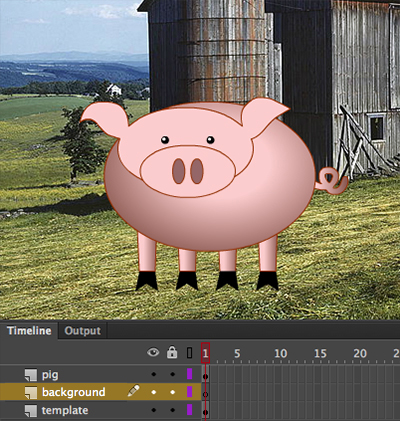Click frame 10 on the timeline ruler

tap(280, 353)
